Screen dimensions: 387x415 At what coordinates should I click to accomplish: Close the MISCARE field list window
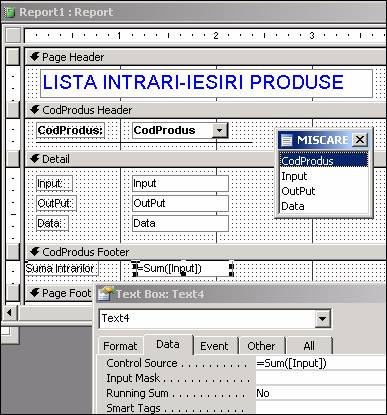click(360, 140)
